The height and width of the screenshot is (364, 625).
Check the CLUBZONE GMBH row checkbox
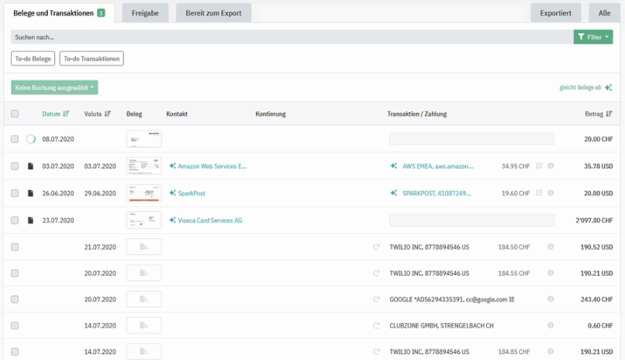click(15, 326)
